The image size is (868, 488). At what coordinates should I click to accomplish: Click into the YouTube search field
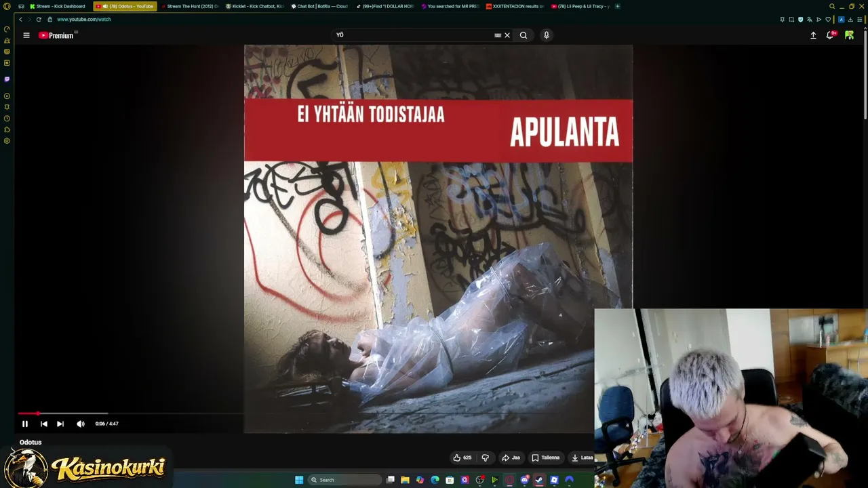pos(414,35)
